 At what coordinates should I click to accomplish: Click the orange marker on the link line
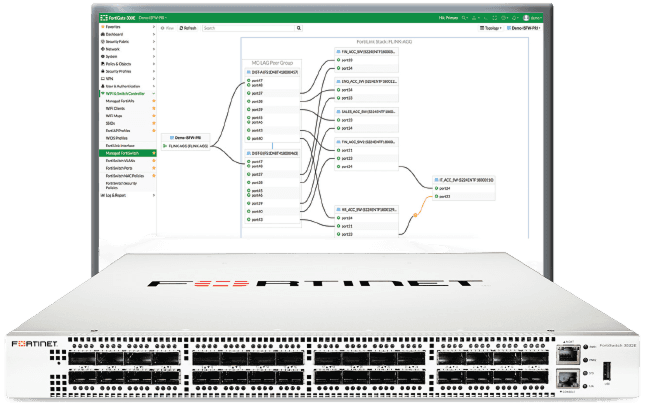point(415,215)
